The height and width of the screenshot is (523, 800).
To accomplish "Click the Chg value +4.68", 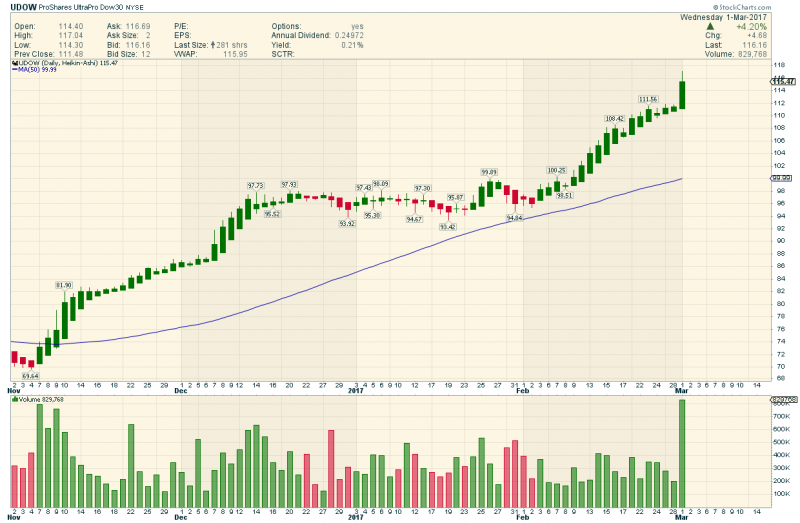I will tap(757, 36).
